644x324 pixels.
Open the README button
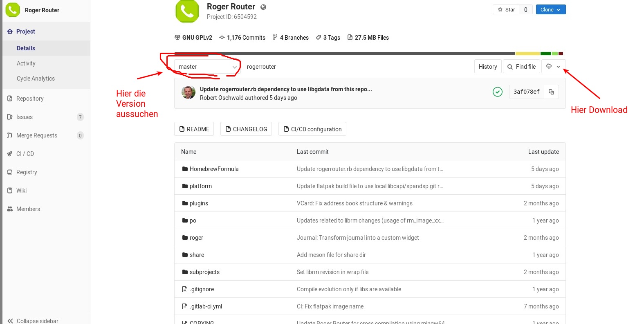click(x=194, y=129)
